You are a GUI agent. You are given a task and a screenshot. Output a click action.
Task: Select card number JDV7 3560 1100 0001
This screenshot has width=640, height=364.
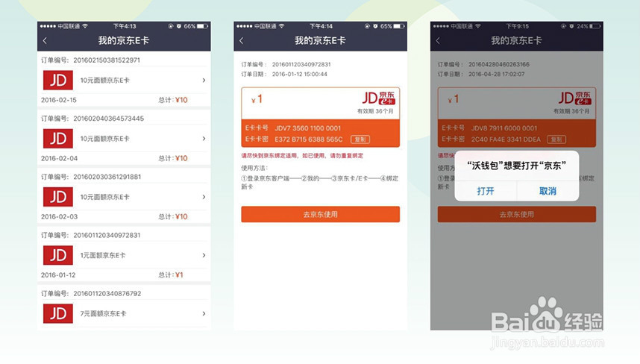(x=308, y=128)
